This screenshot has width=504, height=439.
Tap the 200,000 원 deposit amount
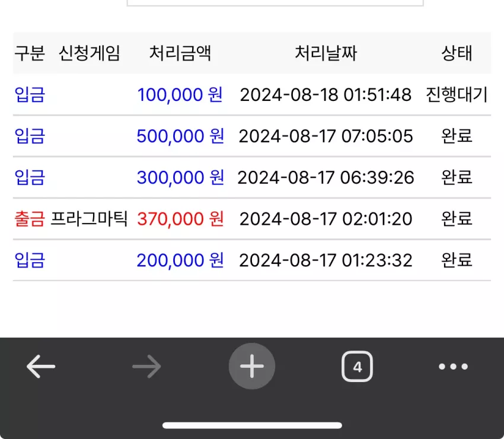[180, 260]
